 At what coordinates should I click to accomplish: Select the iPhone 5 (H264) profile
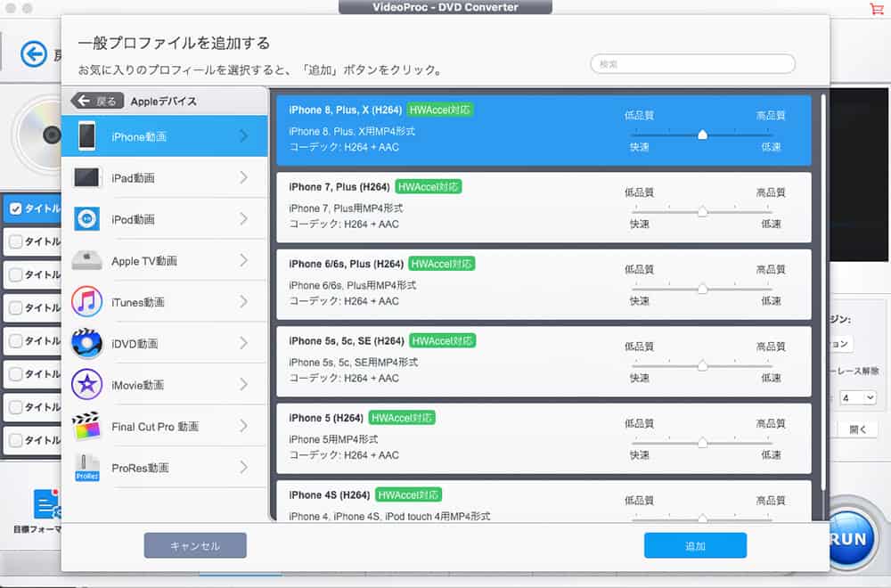544,438
